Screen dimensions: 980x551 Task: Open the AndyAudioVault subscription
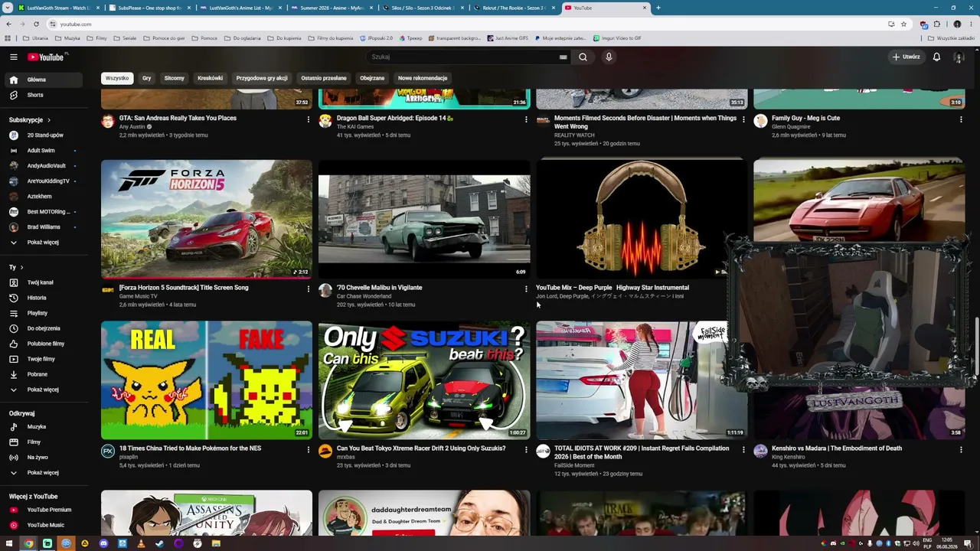coord(44,166)
